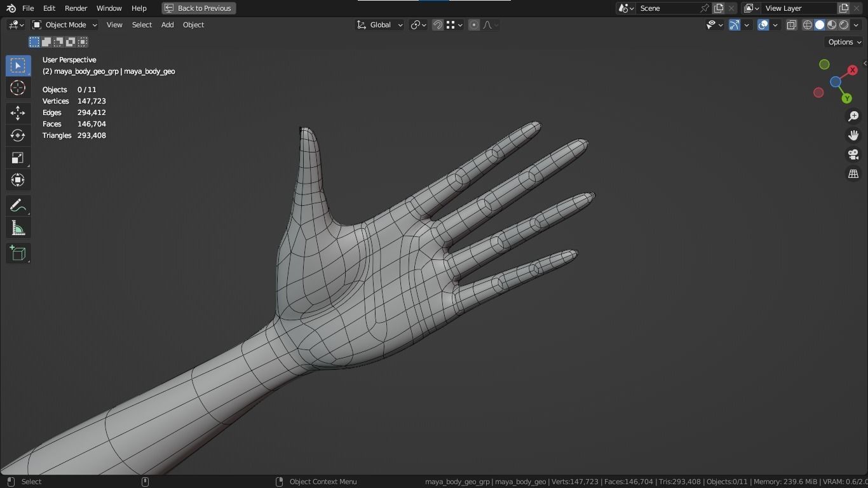Select the subtract-selection mode icon

click(x=58, y=42)
